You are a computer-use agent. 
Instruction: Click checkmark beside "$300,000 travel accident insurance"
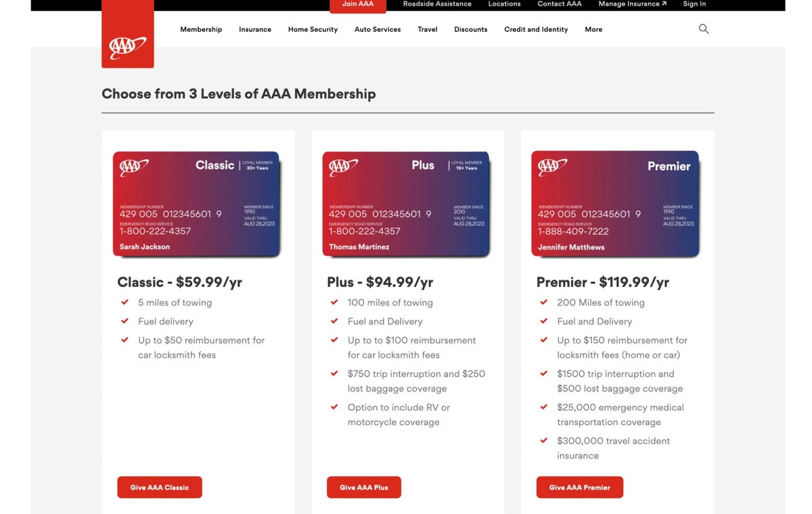click(x=544, y=440)
